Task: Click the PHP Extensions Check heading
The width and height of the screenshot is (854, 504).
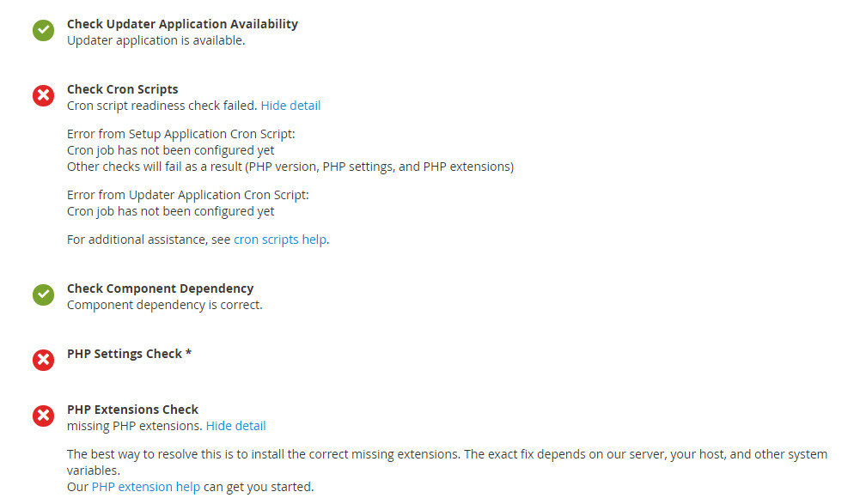Action: 132,410
